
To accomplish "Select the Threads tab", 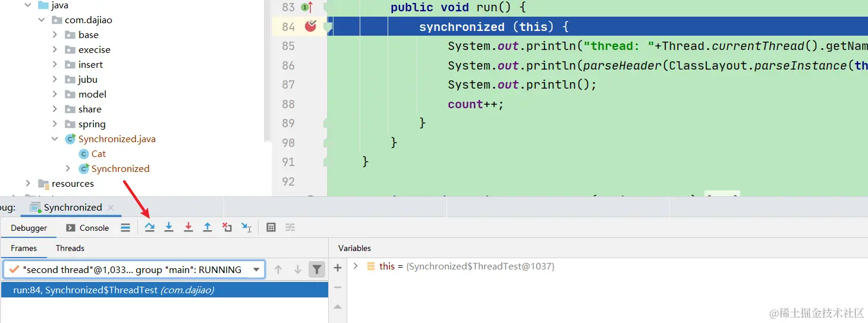I will click(x=70, y=248).
